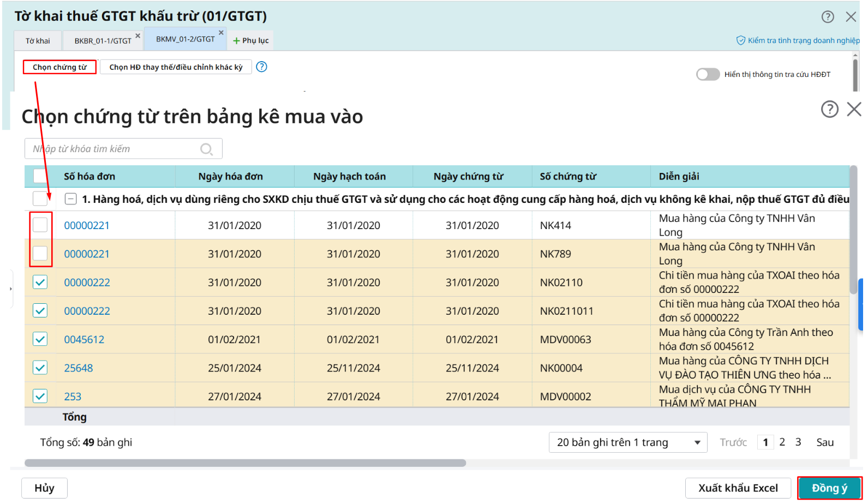Screen dimensions: 868x504
Task: Open invoice link 0045612
Action: [x=84, y=339]
